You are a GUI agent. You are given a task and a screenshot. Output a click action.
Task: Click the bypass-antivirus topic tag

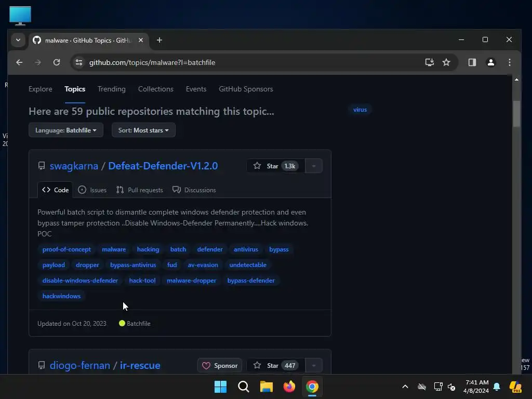click(x=133, y=265)
